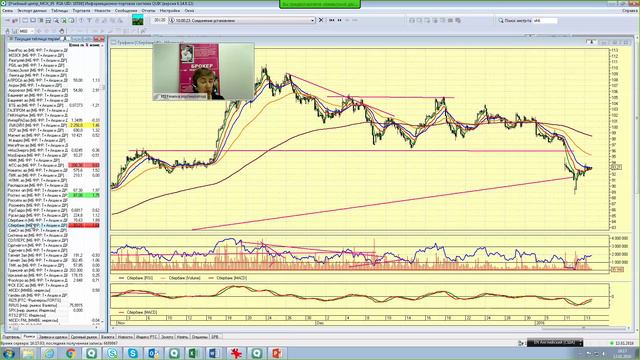The width and height of the screenshot is (640, 360).
Task: Select the hand pan tool
Action: coord(62,31)
